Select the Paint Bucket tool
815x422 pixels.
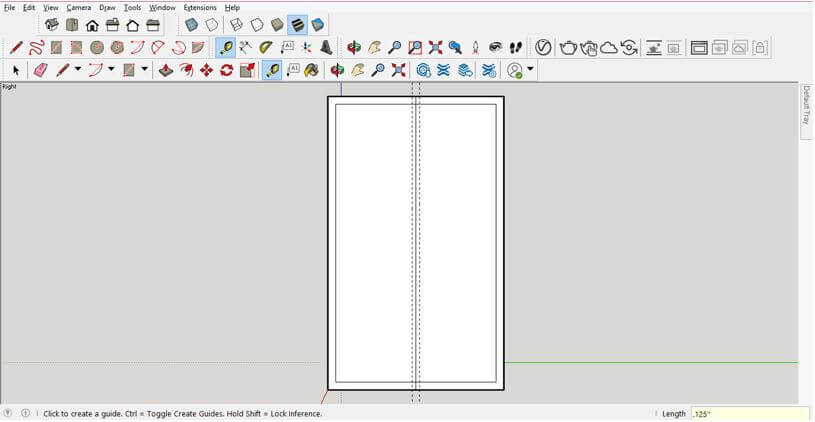coord(311,70)
